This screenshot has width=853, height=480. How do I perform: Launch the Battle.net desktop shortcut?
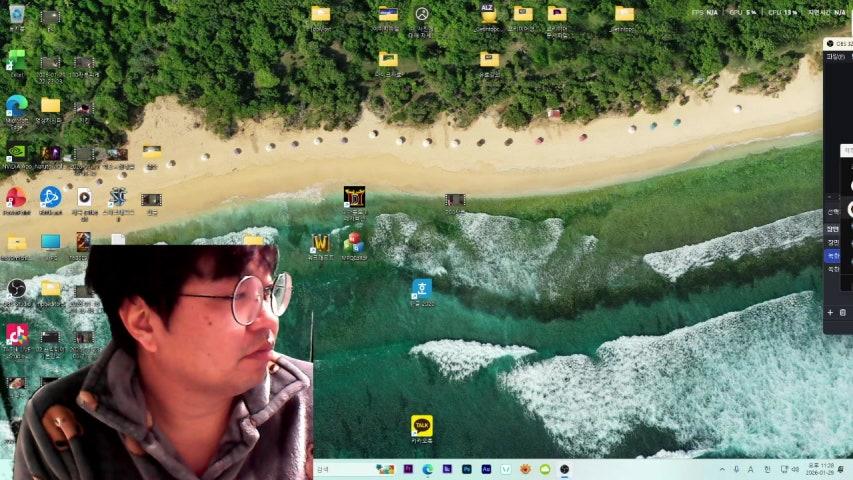coord(50,197)
